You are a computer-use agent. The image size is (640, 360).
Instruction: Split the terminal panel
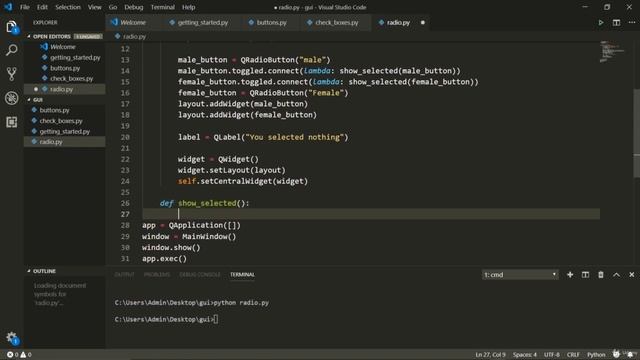[585, 275]
